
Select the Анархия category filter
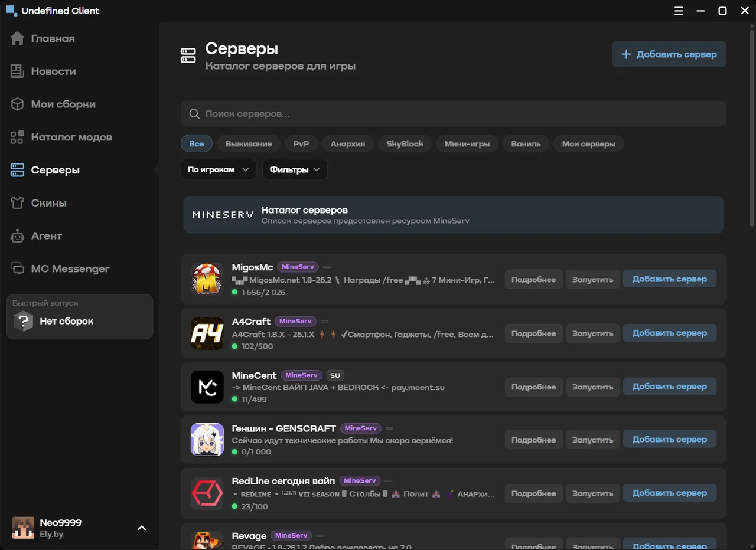click(x=348, y=144)
